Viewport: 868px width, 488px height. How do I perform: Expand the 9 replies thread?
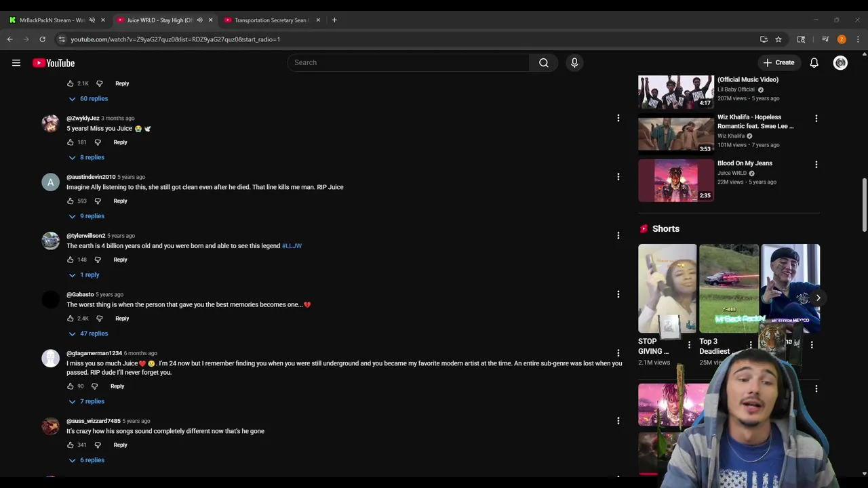click(86, 216)
